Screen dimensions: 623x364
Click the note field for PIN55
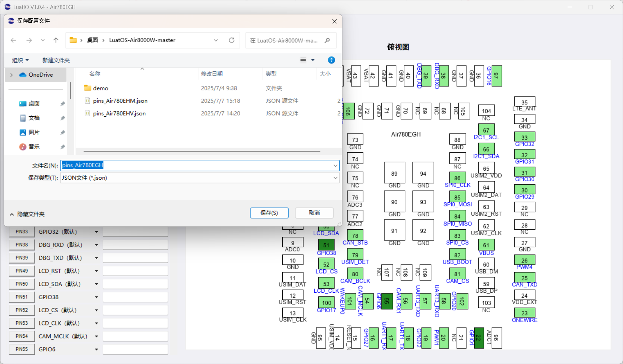tap(135, 349)
